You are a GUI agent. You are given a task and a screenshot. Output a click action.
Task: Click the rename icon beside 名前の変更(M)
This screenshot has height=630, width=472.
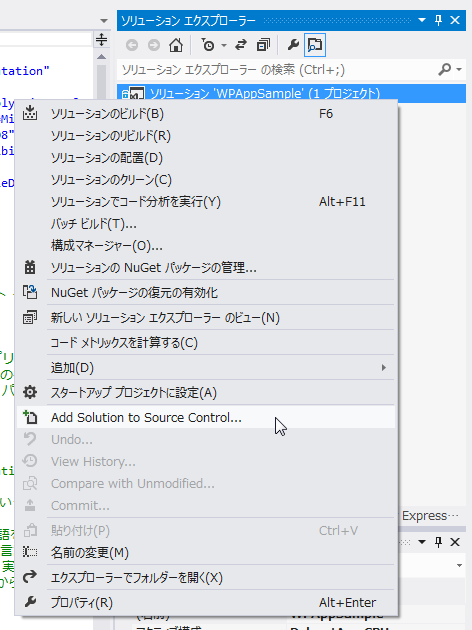point(30,552)
